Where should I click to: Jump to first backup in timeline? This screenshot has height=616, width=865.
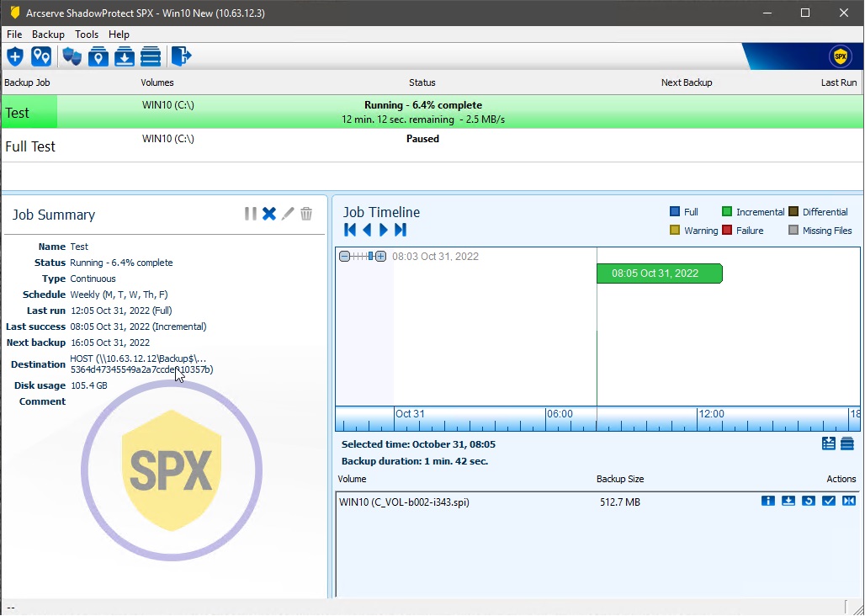click(x=350, y=230)
